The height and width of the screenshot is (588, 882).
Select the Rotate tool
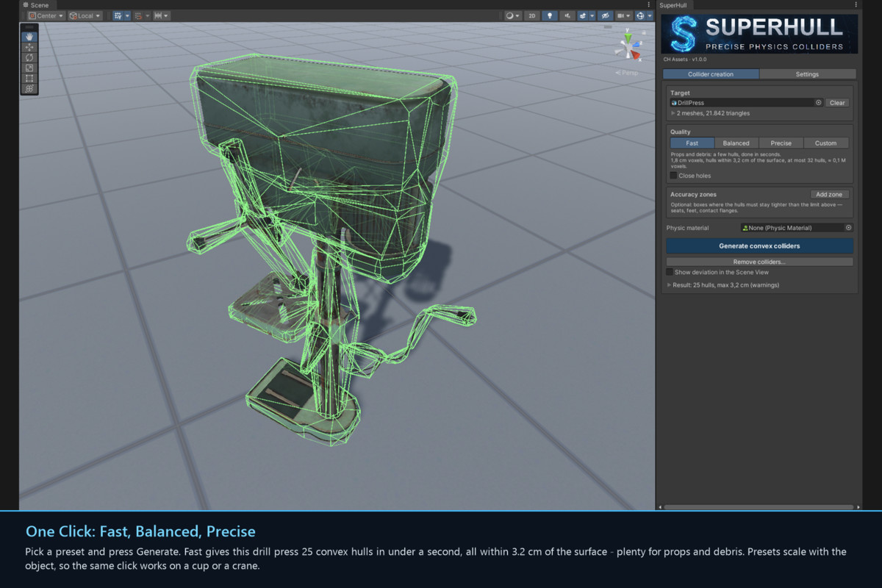(29, 57)
